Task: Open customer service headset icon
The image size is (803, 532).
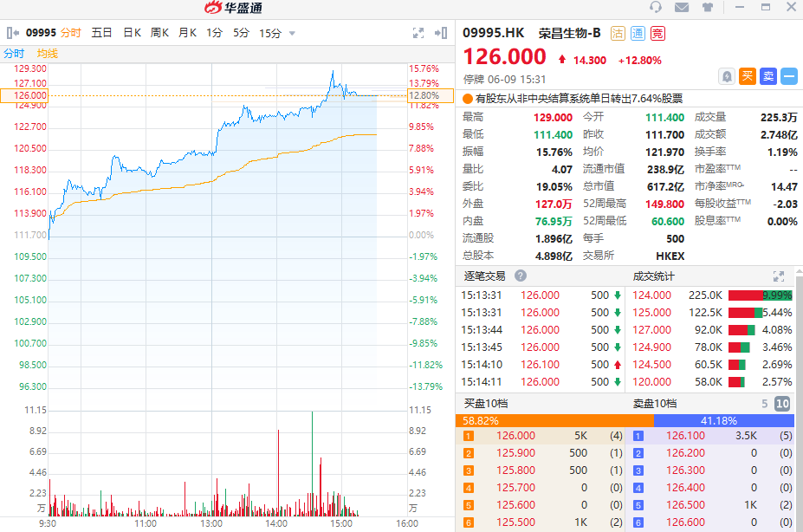Action: 656,7
